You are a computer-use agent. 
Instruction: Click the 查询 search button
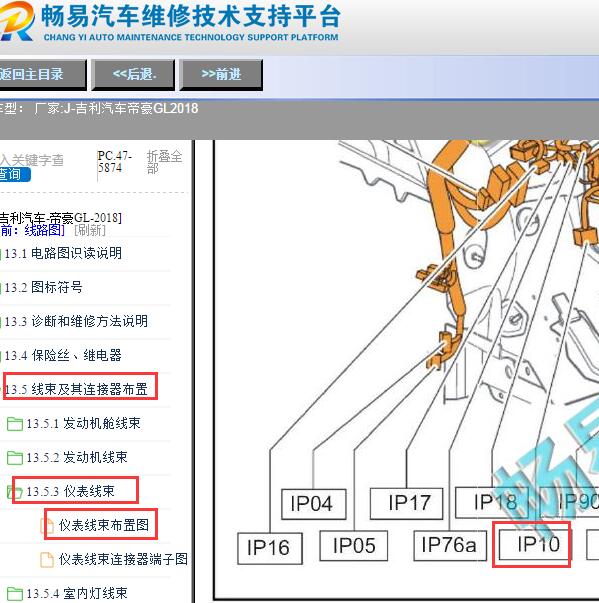click(14, 174)
